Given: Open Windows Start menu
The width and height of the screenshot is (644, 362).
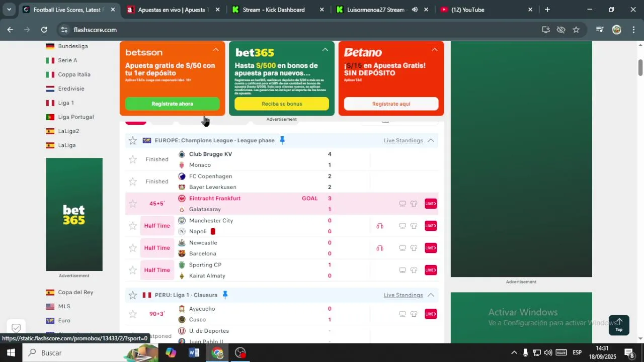Looking at the screenshot, I should pyautogui.click(x=11, y=353).
